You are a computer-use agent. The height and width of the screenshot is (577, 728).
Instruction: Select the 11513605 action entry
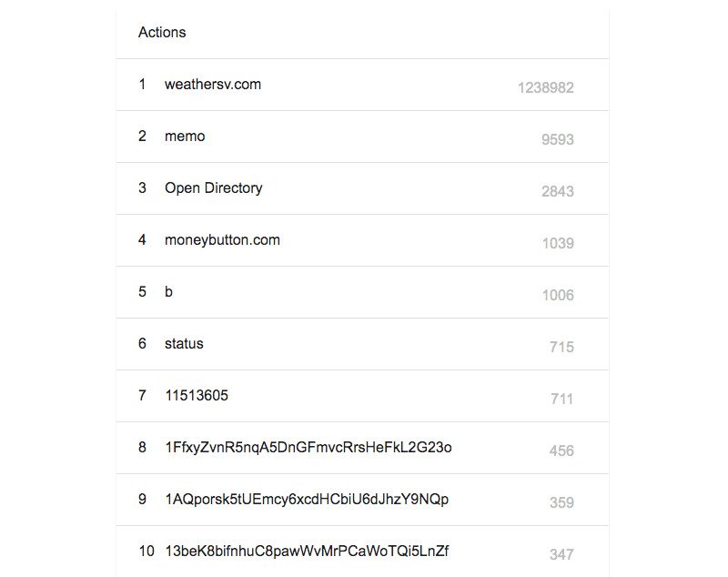(197, 396)
